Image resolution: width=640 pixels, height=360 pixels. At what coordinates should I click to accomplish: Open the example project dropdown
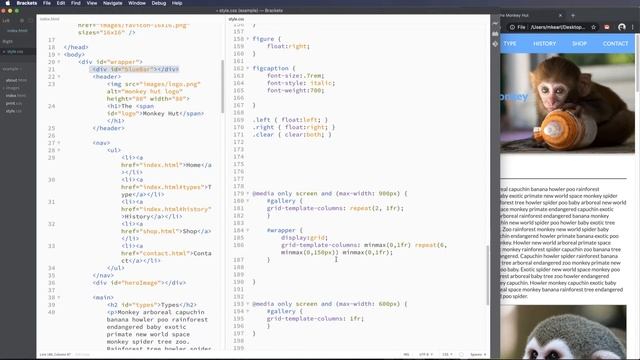coord(12,69)
